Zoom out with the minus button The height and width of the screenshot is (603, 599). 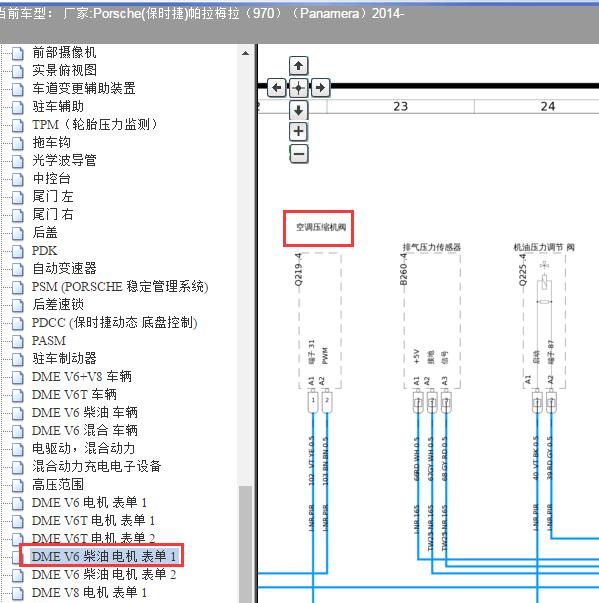299,154
